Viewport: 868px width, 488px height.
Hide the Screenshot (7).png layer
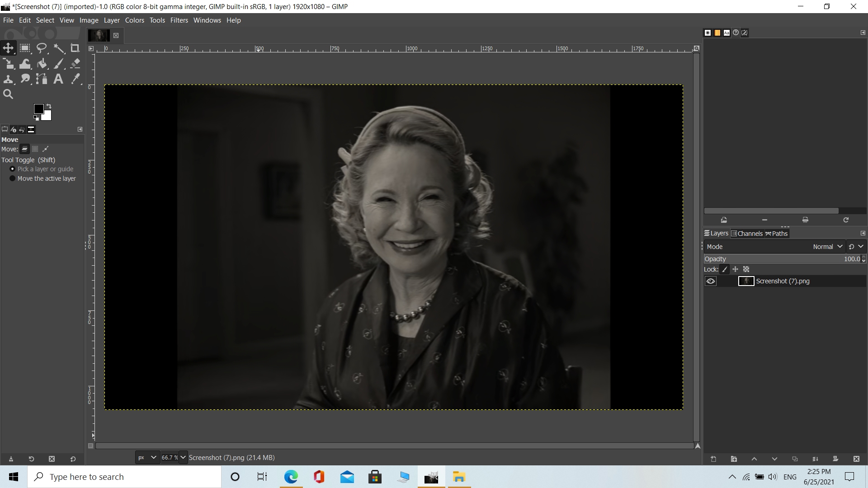[711, 281]
